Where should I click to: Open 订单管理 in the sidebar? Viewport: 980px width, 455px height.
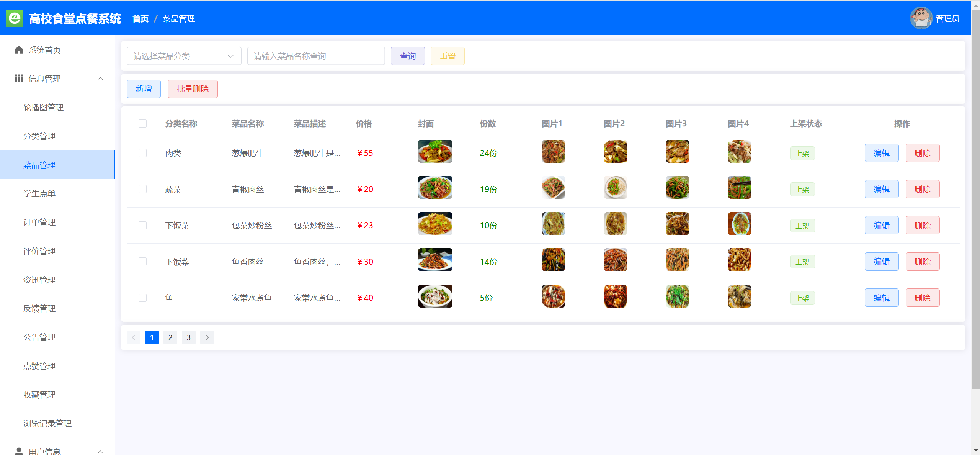point(39,223)
